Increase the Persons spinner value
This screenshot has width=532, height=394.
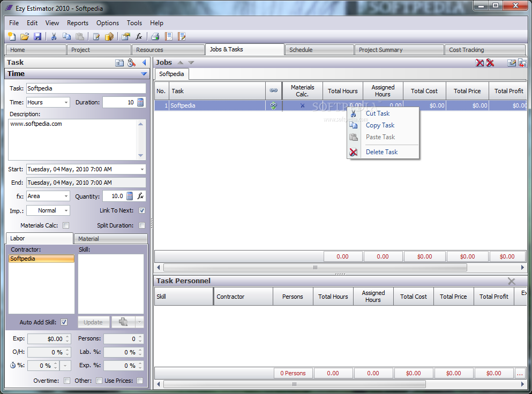click(140, 337)
